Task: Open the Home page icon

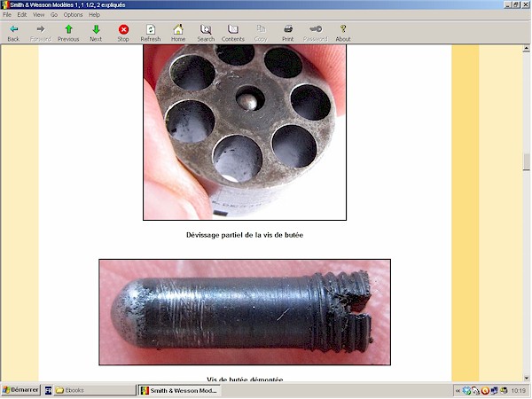Action: (178, 29)
